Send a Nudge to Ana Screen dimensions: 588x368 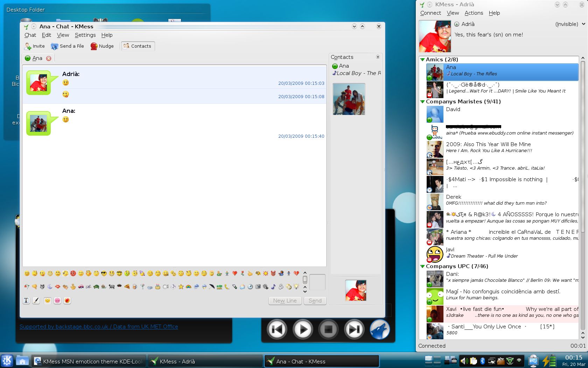click(x=102, y=46)
